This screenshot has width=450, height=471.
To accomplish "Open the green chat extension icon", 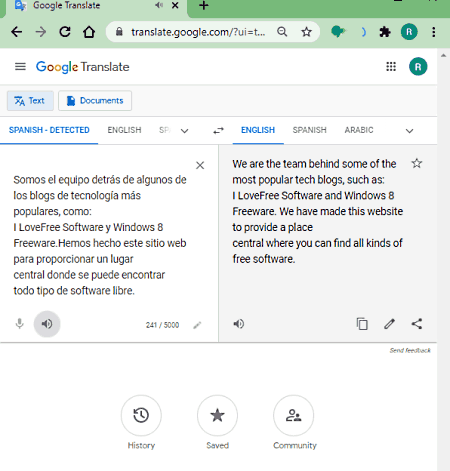I will pos(338,32).
